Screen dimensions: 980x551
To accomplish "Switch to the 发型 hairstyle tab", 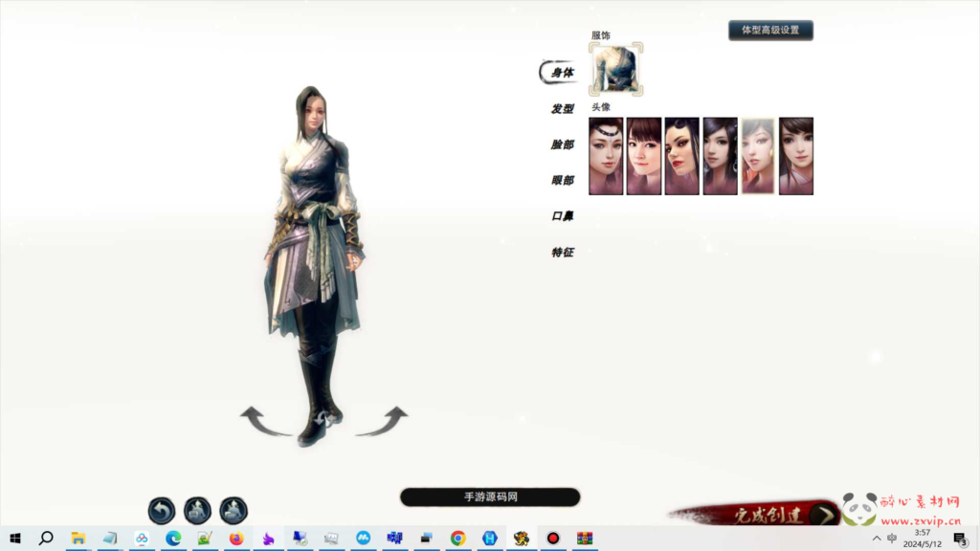I will (x=562, y=109).
